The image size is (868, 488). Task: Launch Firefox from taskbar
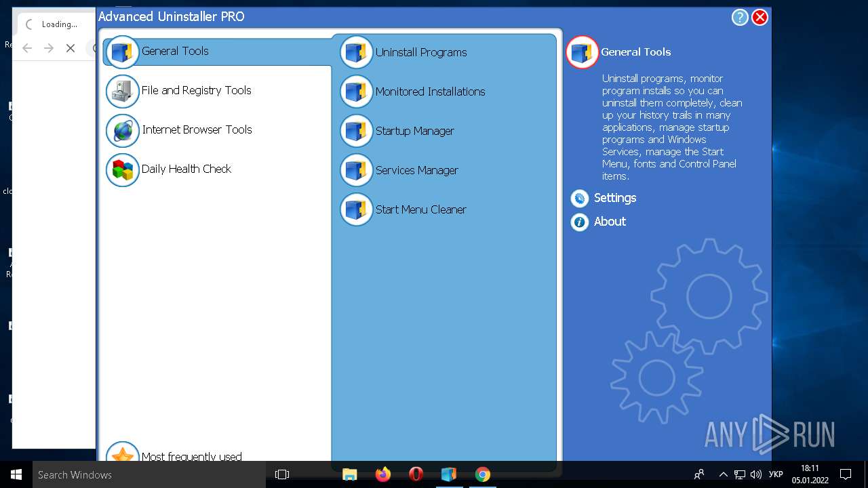click(x=383, y=474)
